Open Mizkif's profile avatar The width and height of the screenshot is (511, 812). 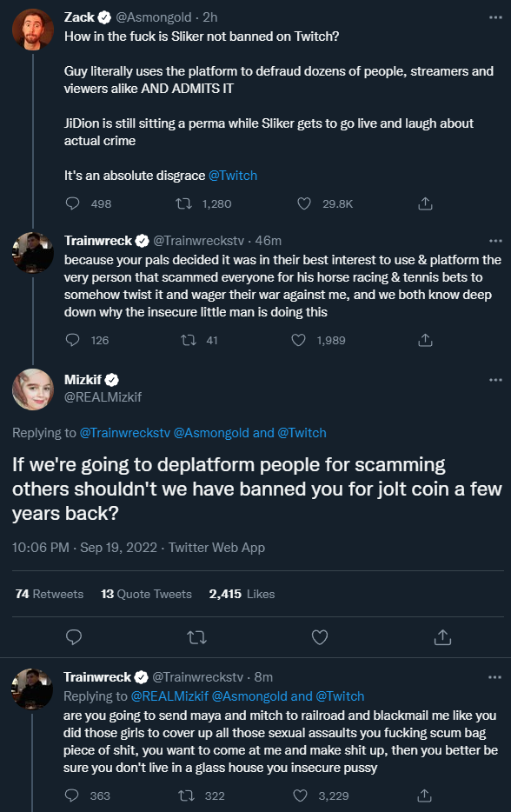(33, 389)
